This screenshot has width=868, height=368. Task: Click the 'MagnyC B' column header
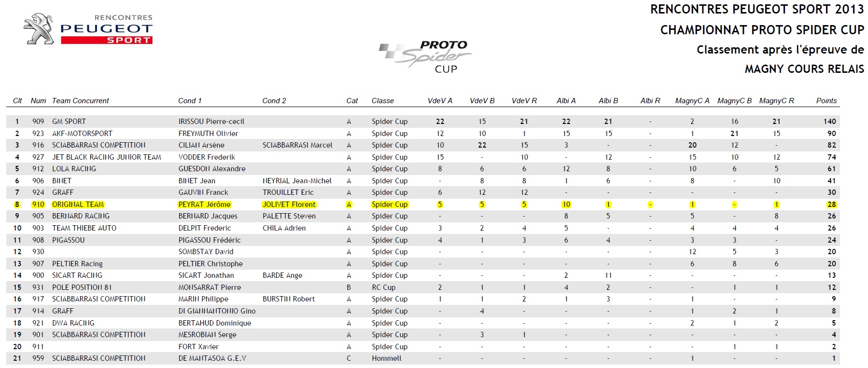pyautogui.click(x=734, y=101)
